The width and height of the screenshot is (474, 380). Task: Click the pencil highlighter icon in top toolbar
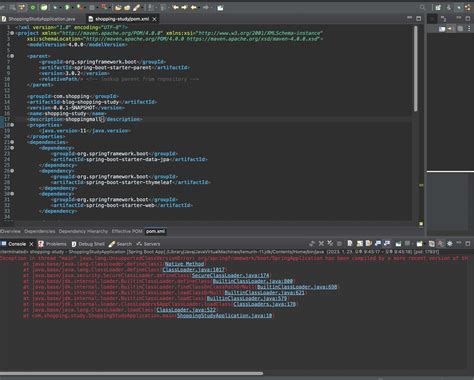136,7
